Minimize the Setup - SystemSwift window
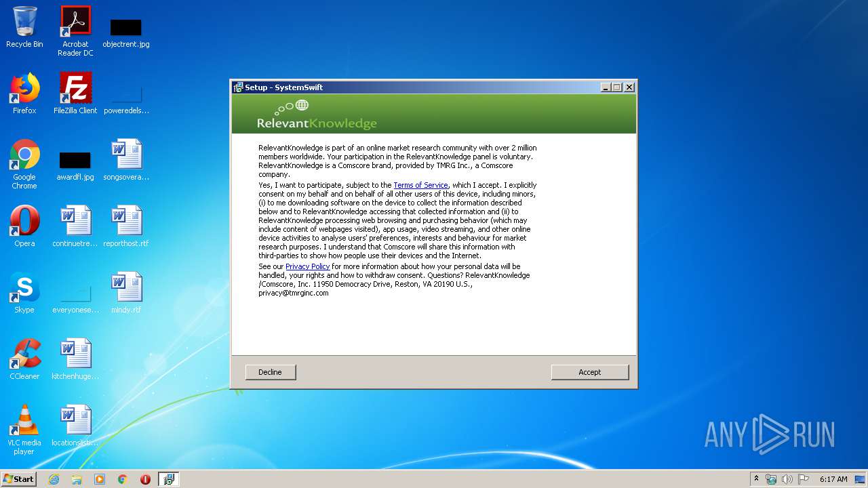 pos(606,87)
